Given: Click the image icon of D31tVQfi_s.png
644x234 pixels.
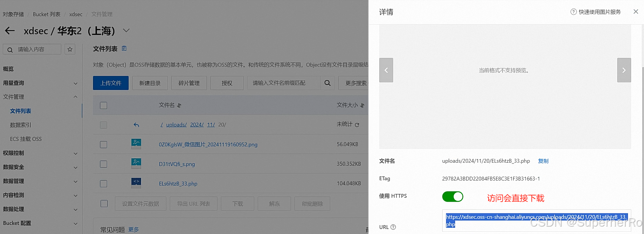Looking at the screenshot, I should tap(136, 164).
